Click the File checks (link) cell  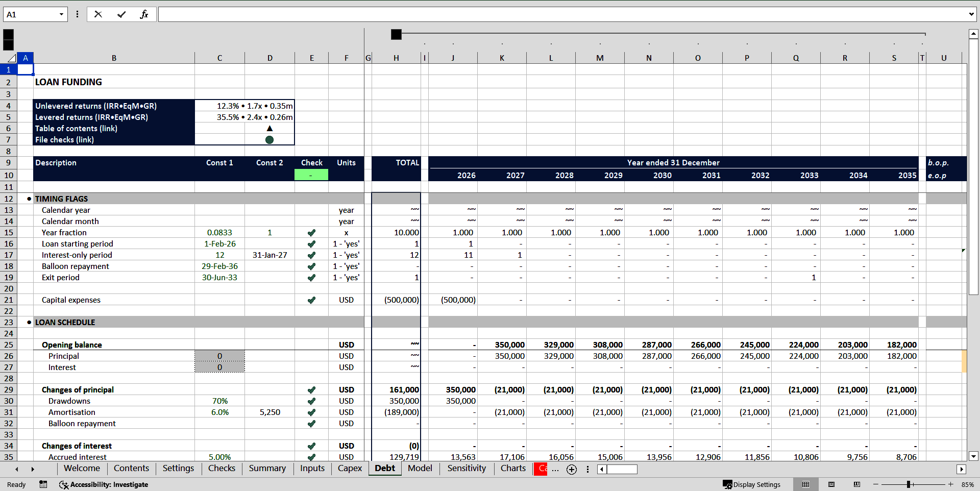click(x=114, y=140)
